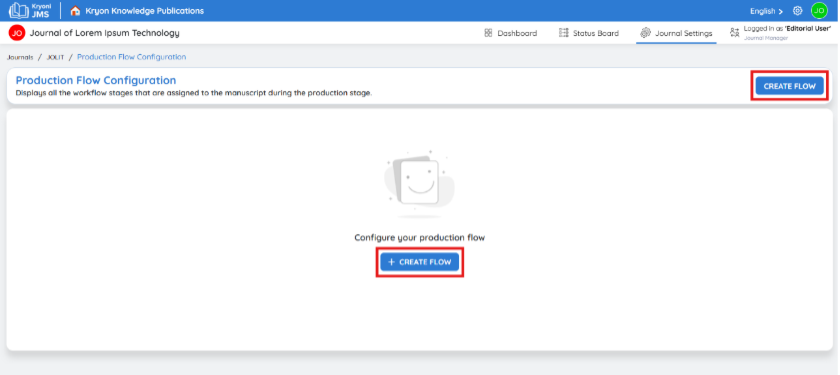This screenshot has height=375, width=840.
Task: Click 'Configure your production flow' text
Action: coord(419,237)
